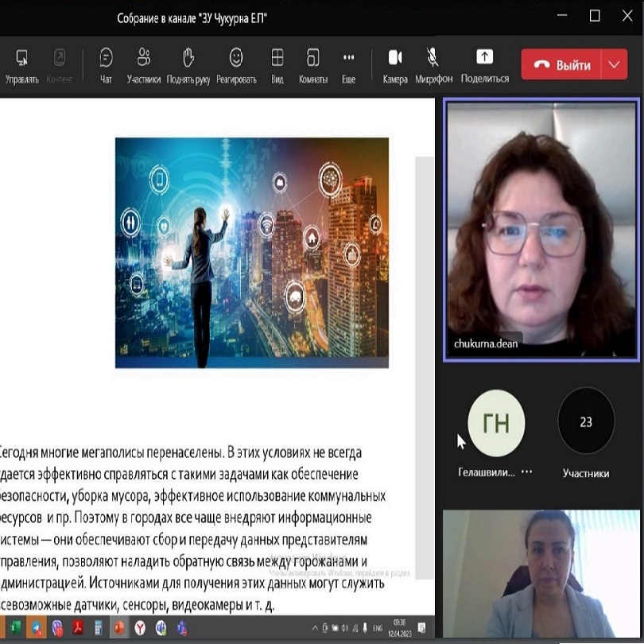Click the meeting title Собрание в канале
This screenshot has width=644, height=644.
192,18
